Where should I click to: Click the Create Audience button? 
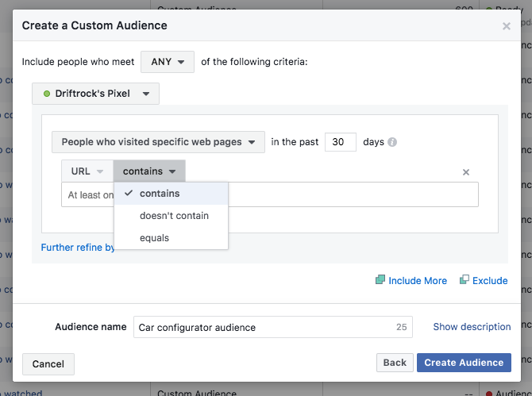[464, 363]
